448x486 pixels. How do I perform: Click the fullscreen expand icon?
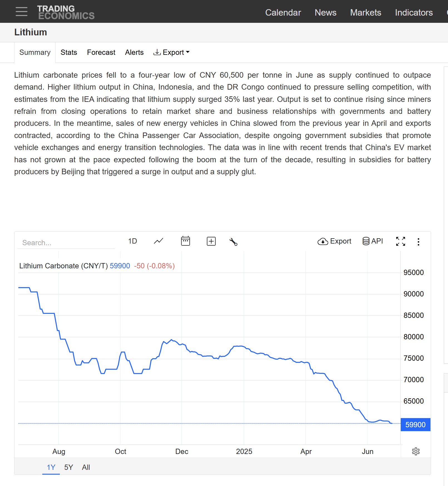click(x=401, y=241)
